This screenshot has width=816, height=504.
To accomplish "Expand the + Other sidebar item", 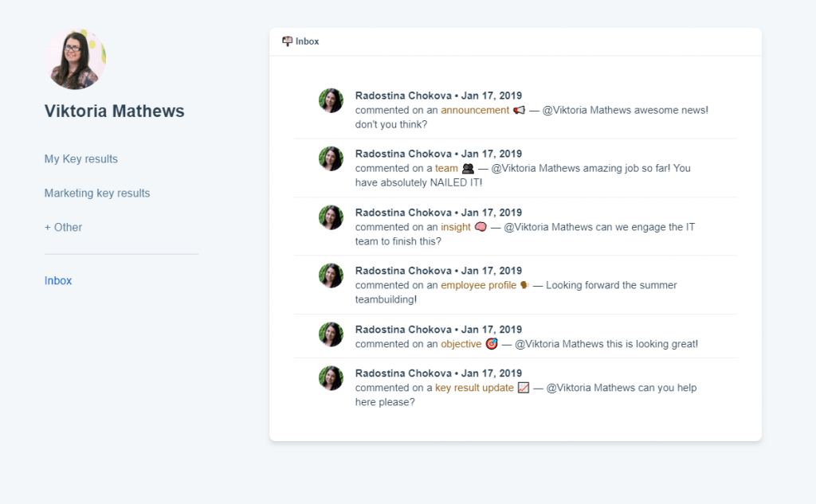I will (63, 227).
